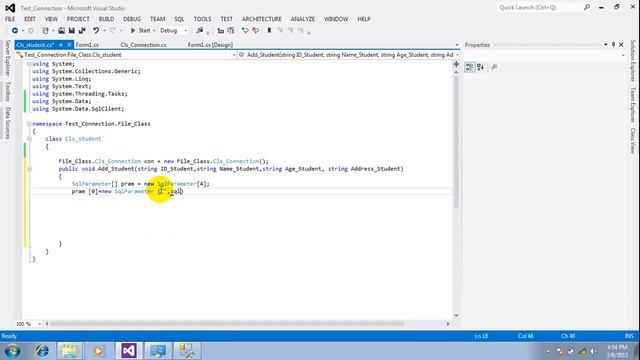This screenshot has height=360, width=640.
Task: Open the Properties window position dropdown
Action: coord(606,44)
